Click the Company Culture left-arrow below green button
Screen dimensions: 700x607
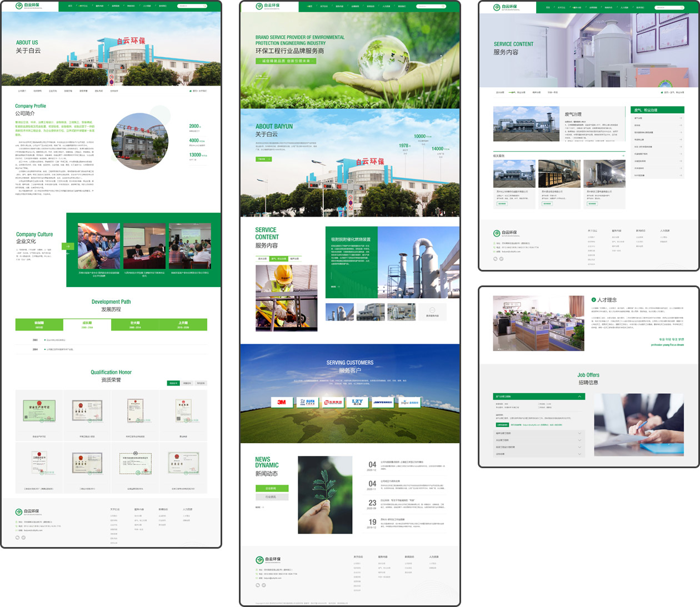point(68,254)
